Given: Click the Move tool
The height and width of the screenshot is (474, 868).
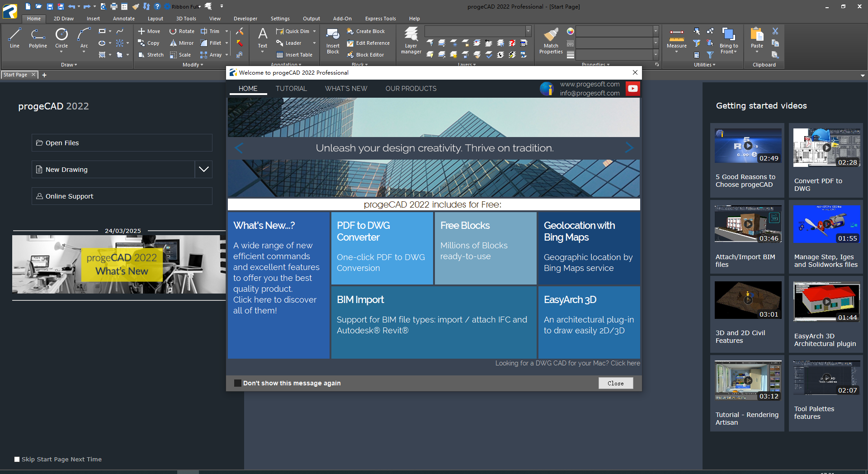Looking at the screenshot, I should click(x=149, y=31).
